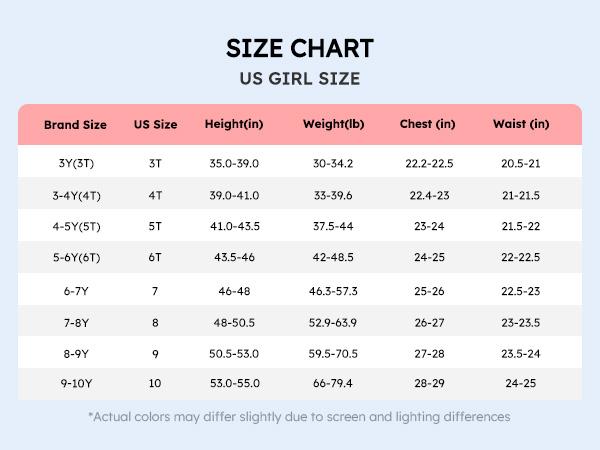This screenshot has height=450, width=600.
Task: Select the 3-4Y(4T) brand size row
Action: pos(75,195)
